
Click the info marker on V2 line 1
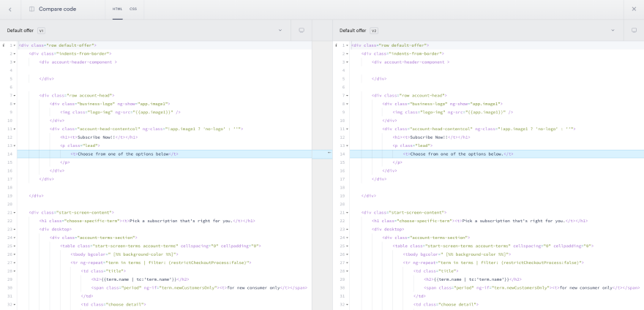tap(336, 45)
